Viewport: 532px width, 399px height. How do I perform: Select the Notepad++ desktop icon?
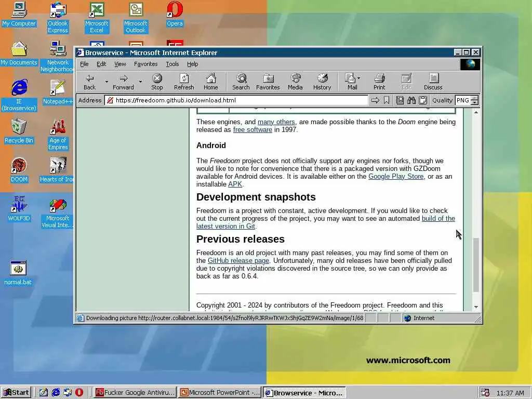point(58,92)
